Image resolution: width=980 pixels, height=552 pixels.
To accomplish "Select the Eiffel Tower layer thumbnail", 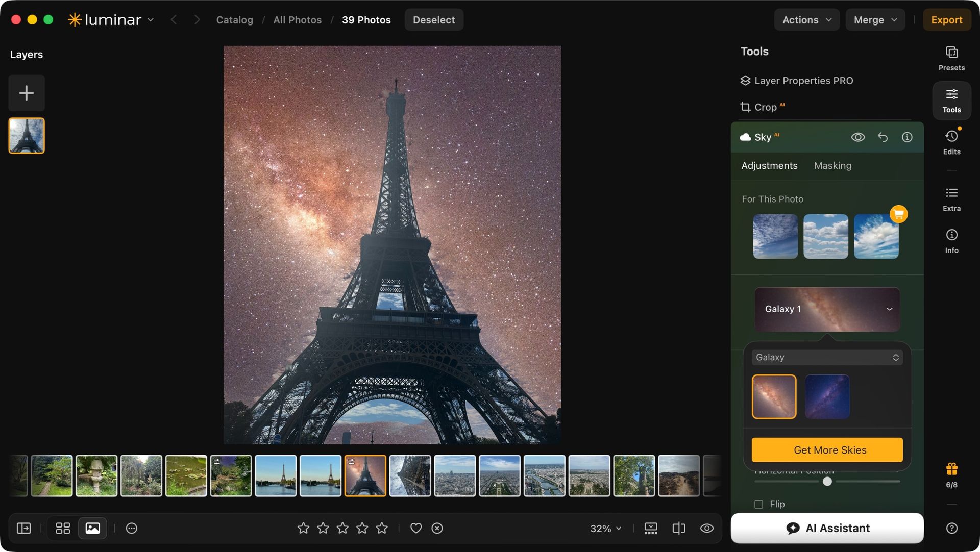I will (27, 136).
